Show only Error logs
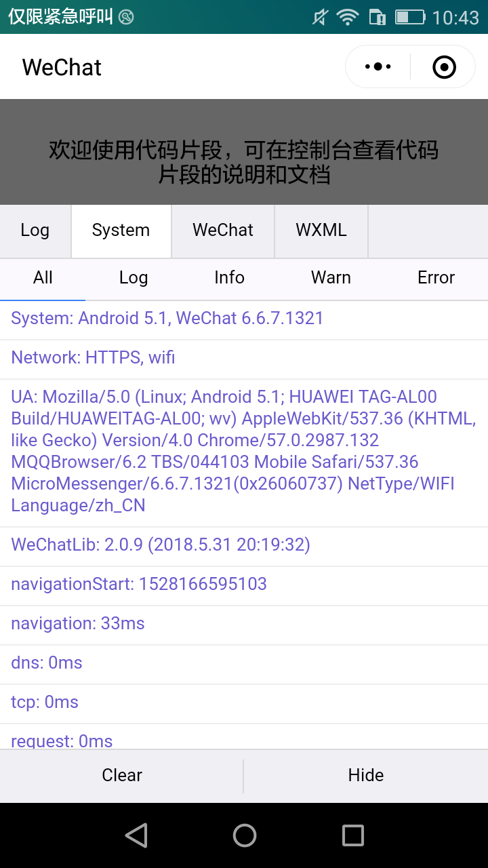Screen dimensions: 488x868 point(436,278)
